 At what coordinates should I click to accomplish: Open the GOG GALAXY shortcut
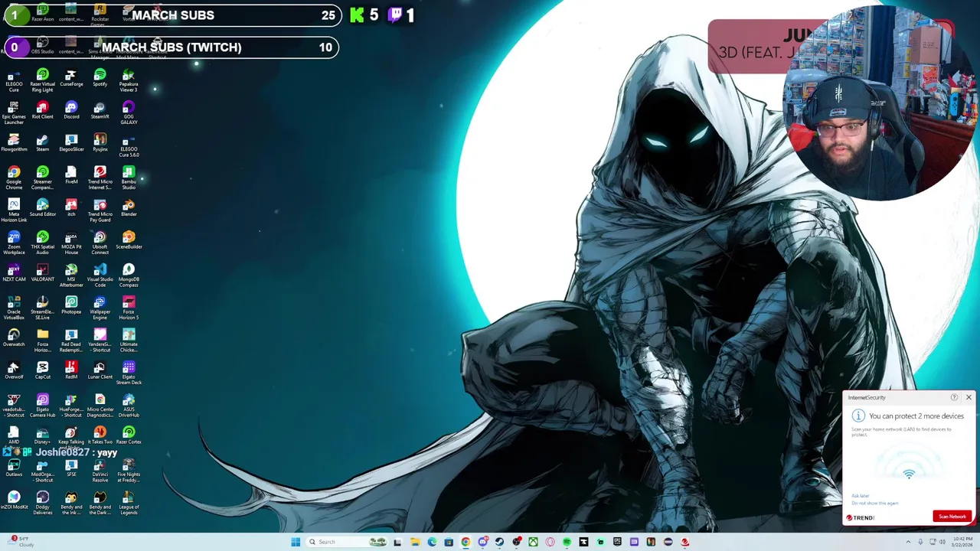pos(129,113)
